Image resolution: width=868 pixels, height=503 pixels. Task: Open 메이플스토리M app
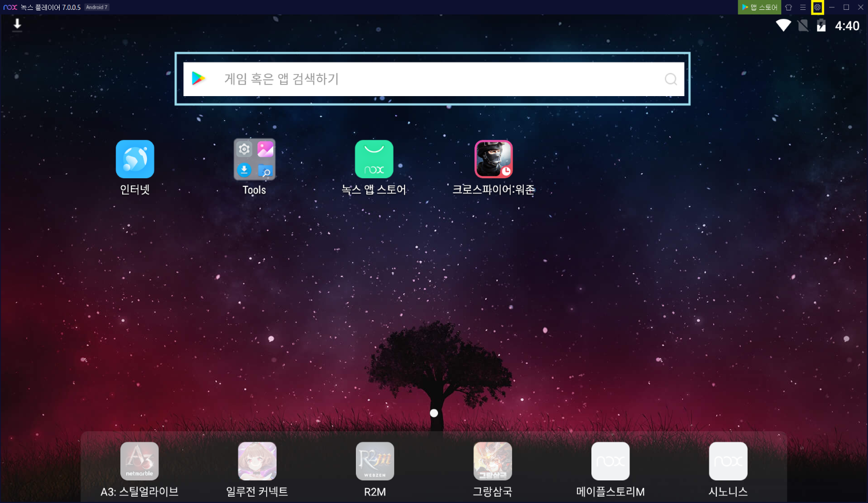(610, 461)
